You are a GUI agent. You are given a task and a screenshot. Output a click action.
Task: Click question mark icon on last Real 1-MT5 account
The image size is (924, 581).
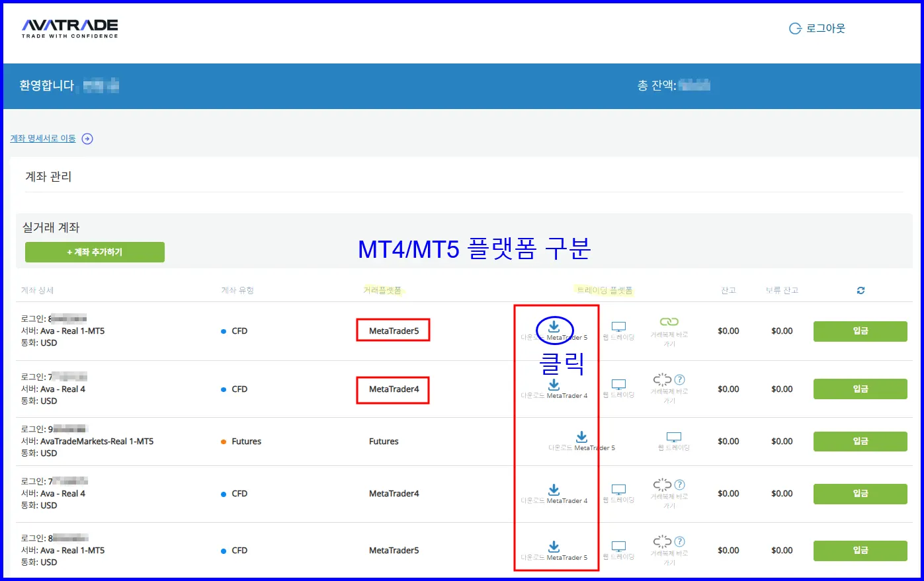[x=679, y=541]
